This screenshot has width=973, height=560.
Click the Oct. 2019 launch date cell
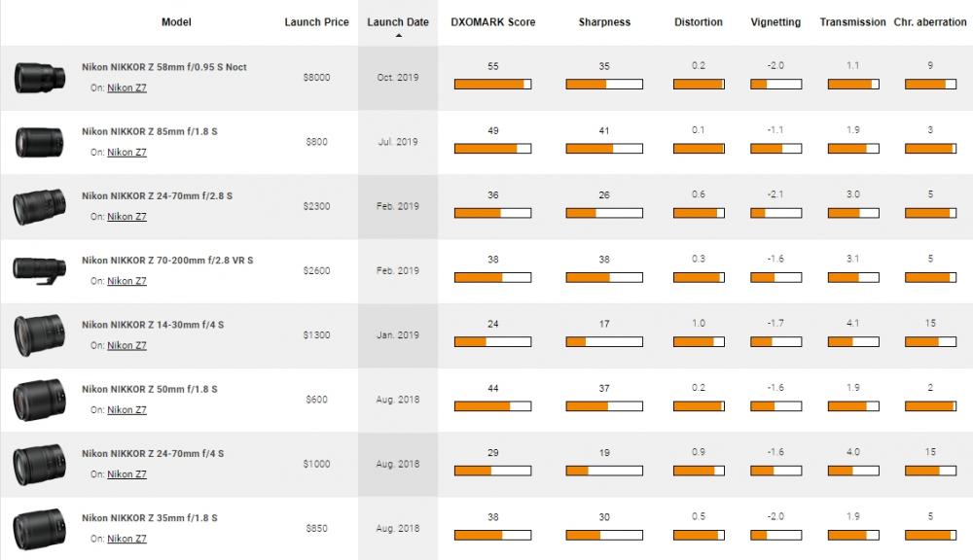[x=398, y=78]
